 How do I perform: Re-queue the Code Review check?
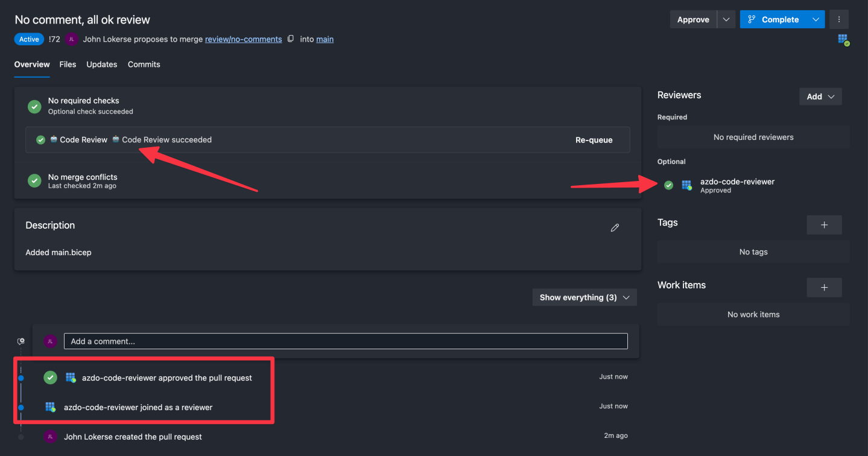point(594,139)
